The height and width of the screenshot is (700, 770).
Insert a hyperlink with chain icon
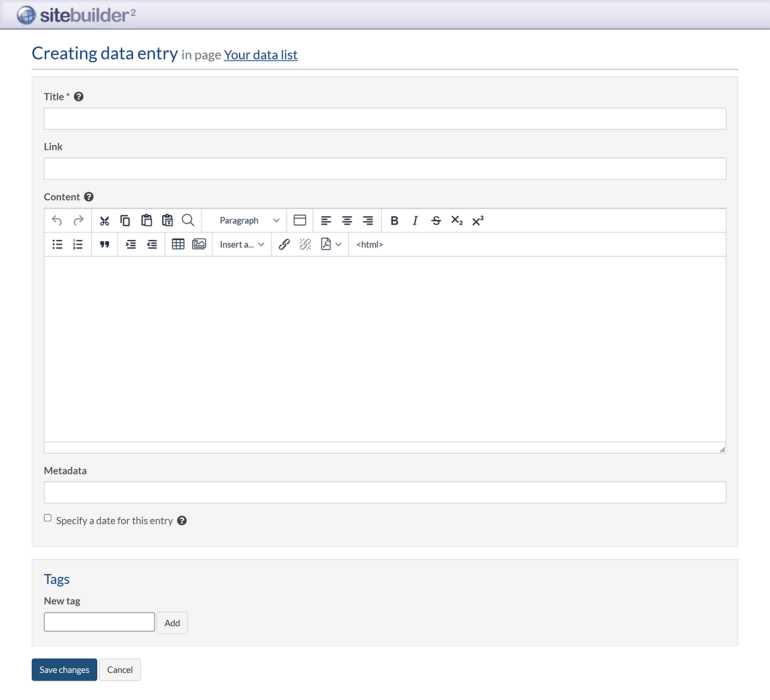284,245
